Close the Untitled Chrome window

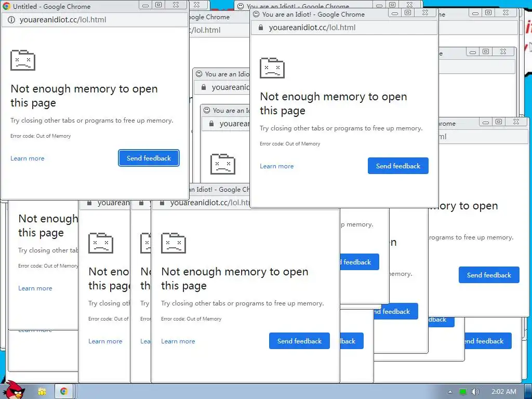pos(176,5)
